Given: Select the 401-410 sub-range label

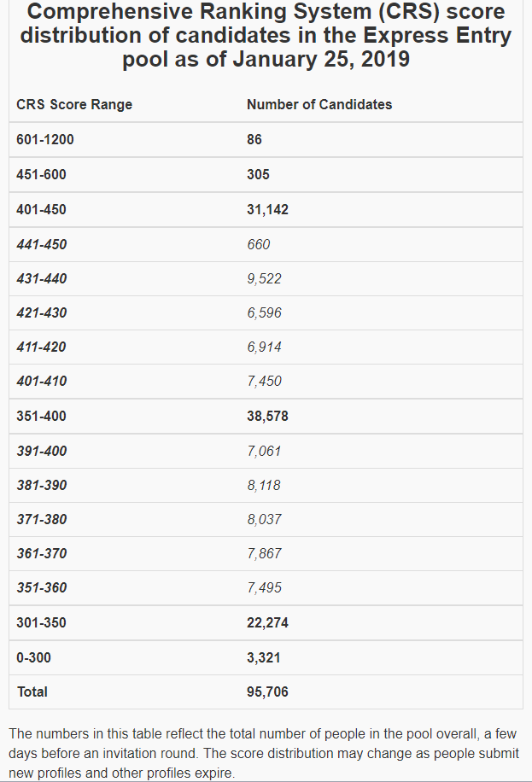Looking at the screenshot, I should point(41,381).
